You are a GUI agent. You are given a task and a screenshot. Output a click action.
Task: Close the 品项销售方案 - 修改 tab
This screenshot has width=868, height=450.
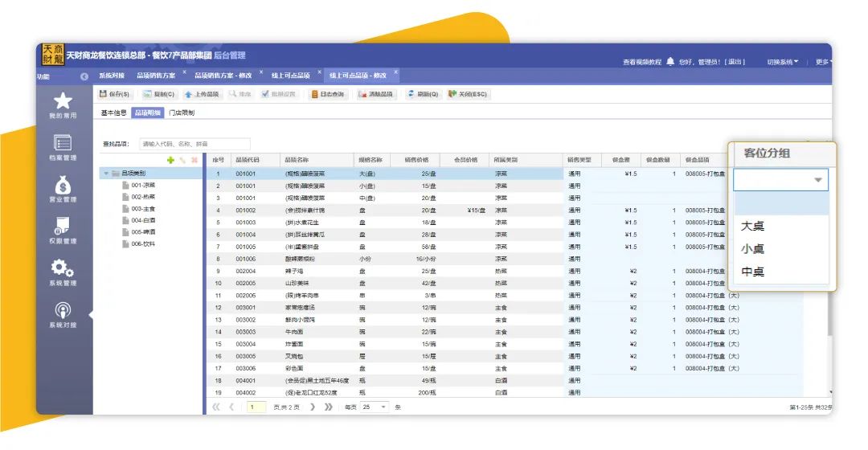tap(261, 72)
